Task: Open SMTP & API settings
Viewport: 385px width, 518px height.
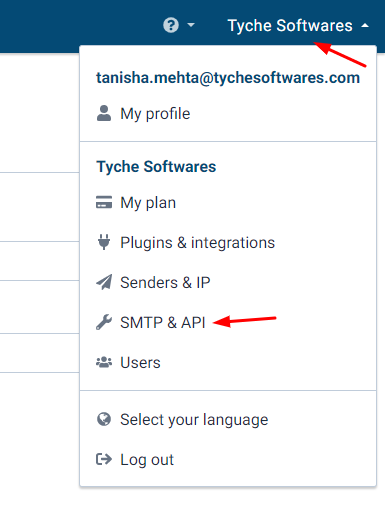Action: (163, 323)
